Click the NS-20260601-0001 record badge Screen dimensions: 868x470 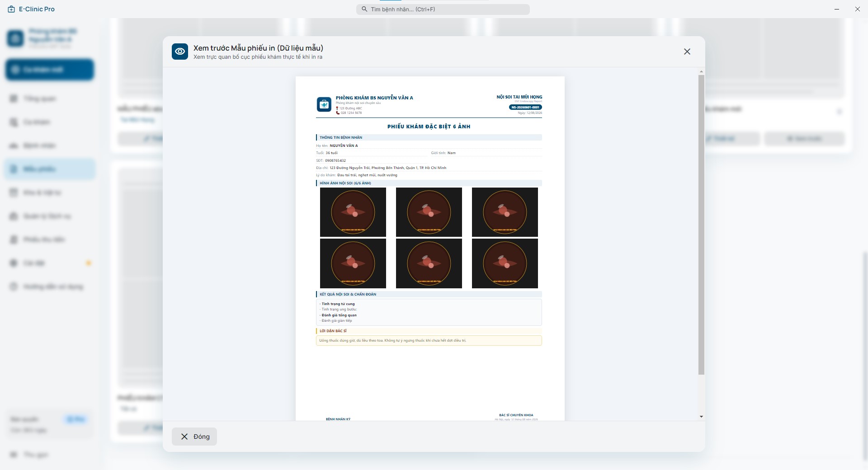(525, 108)
